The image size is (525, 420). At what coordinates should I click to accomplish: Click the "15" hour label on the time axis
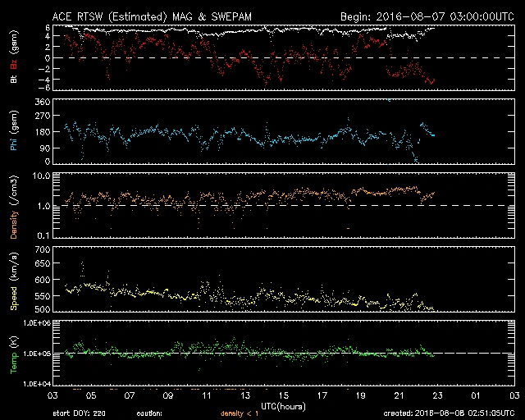point(284,395)
